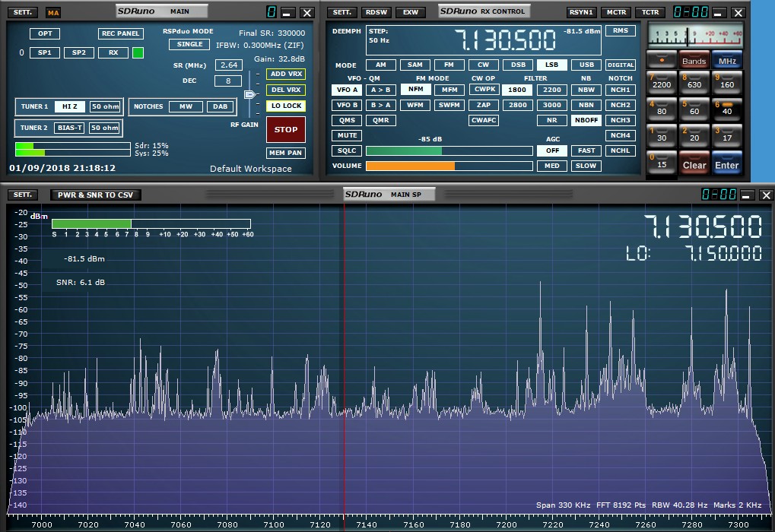This screenshot has height=532, width=775.
Task: Click ADD VRX
Action: pos(286,74)
